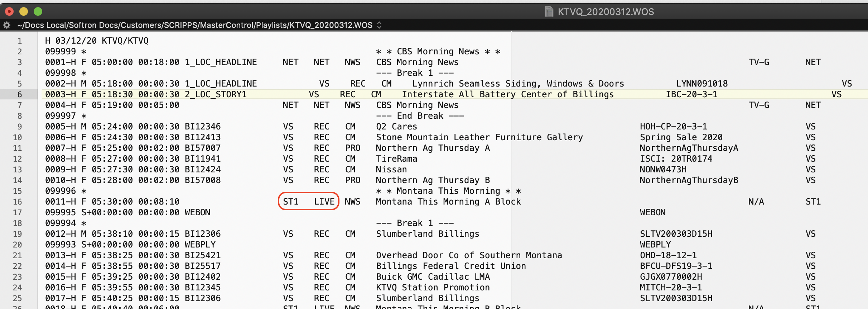Click 'NONW0473H' code
Screen dimensions: 868x309
663,170
